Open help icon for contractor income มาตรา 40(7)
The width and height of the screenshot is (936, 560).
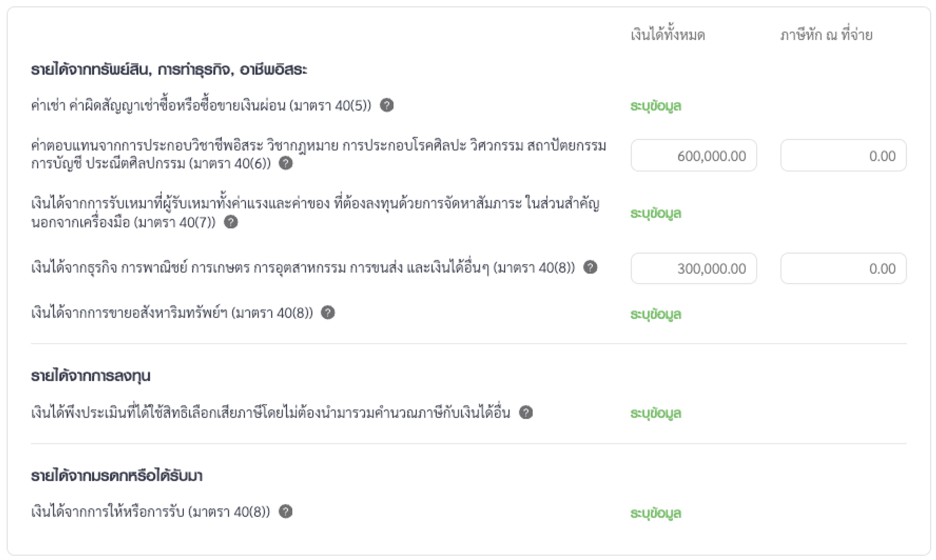[231, 222]
